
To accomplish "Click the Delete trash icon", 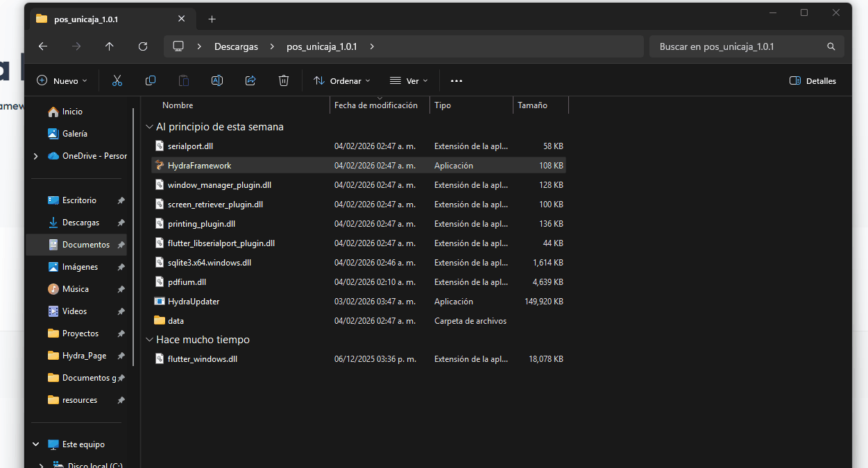I will tap(284, 81).
